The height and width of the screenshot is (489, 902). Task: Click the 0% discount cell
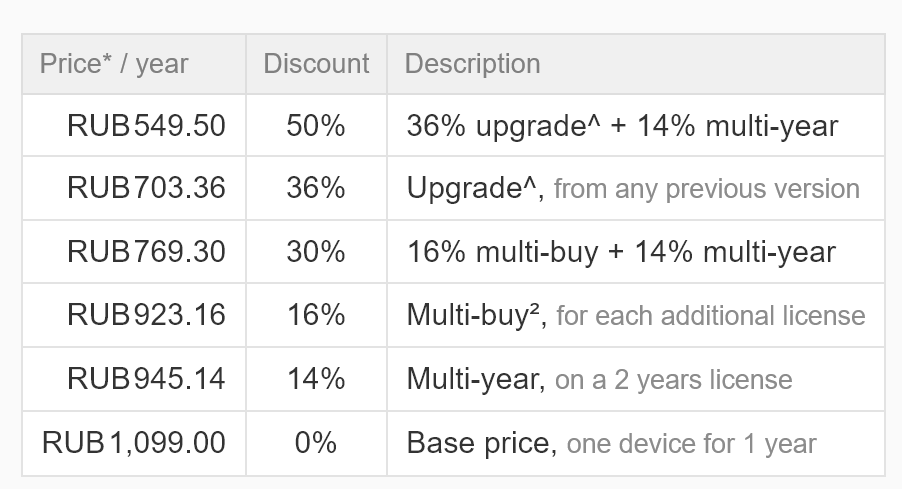click(316, 444)
